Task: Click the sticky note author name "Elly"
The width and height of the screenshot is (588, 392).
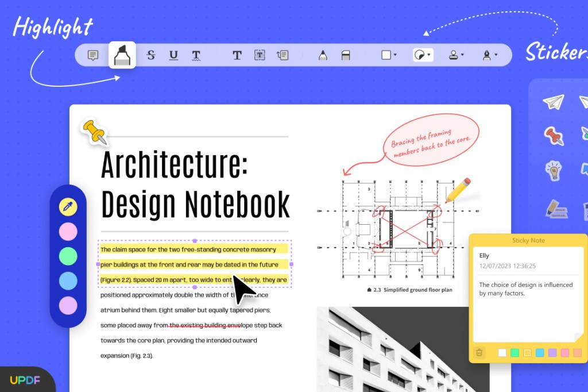Action: [x=484, y=256]
